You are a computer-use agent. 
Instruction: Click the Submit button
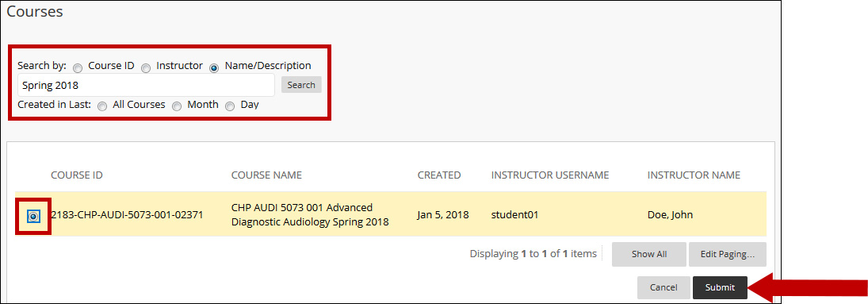pyautogui.click(x=721, y=287)
